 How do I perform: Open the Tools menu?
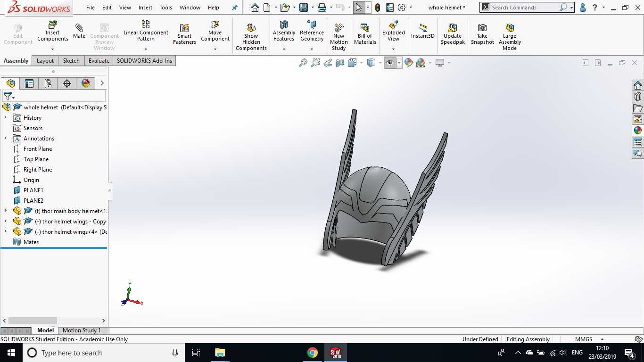[165, 8]
